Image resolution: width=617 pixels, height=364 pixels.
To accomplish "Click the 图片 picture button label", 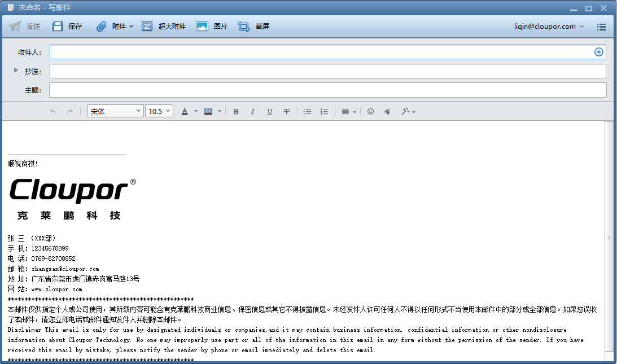I will pyautogui.click(x=221, y=27).
